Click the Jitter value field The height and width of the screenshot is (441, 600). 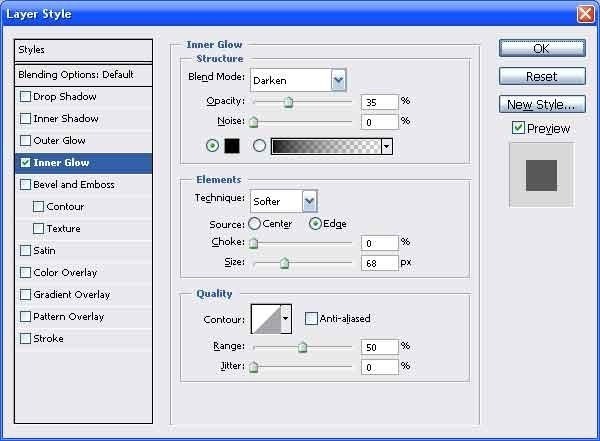coord(380,367)
